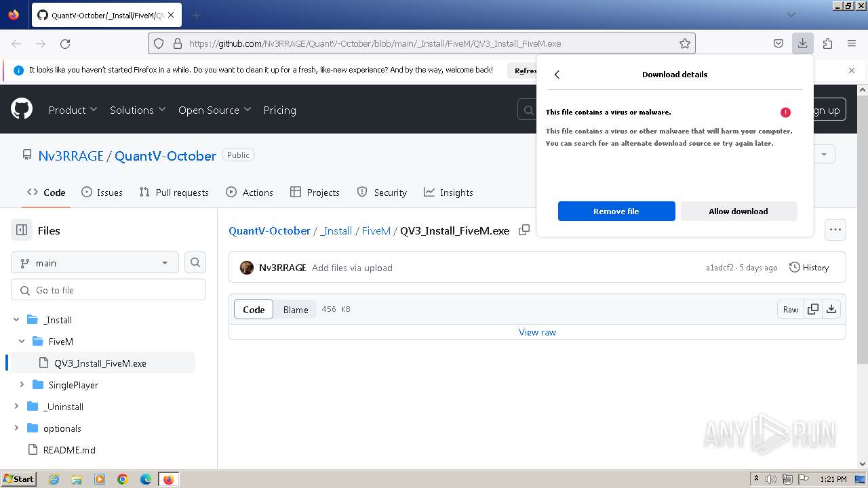Image resolution: width=868 pixels, height=488 pixels.
Task: Click the browser URL address bar
Action: [x=421, y=43]
